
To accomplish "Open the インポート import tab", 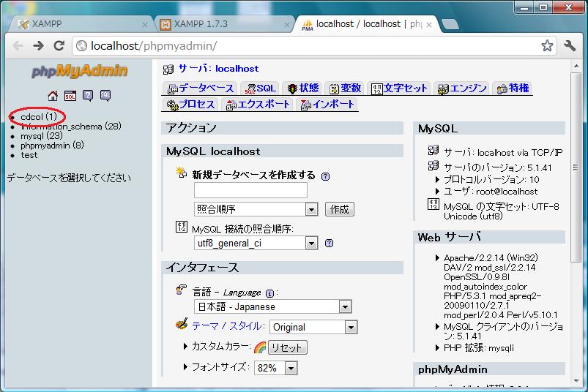I will click(x=327, y=105).
